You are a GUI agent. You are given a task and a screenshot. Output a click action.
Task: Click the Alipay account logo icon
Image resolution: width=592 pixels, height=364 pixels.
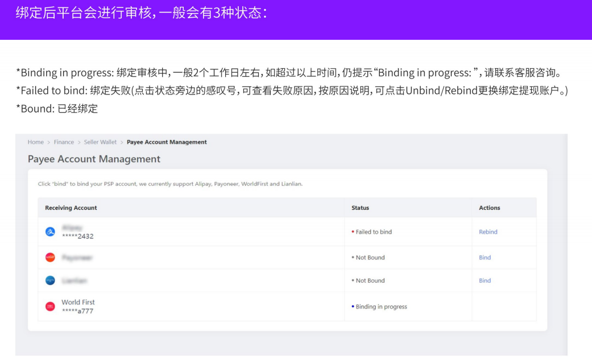[50, 231]
